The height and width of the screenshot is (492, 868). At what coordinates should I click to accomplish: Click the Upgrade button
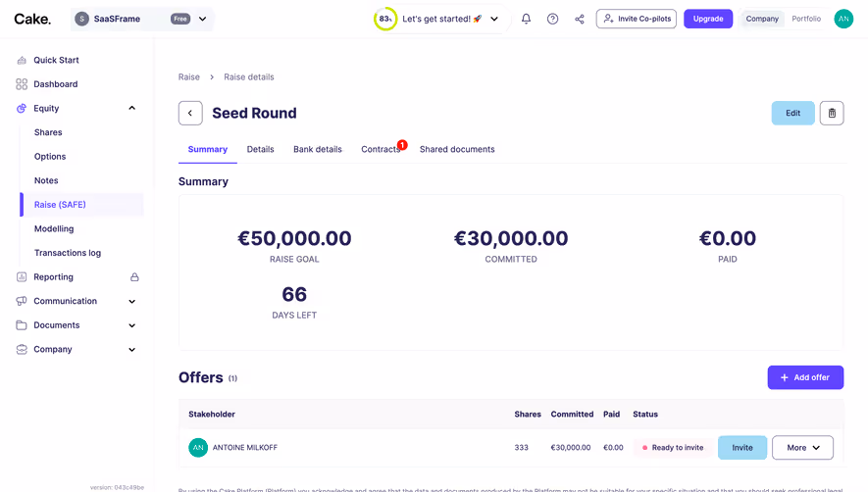tap(708, 19)
